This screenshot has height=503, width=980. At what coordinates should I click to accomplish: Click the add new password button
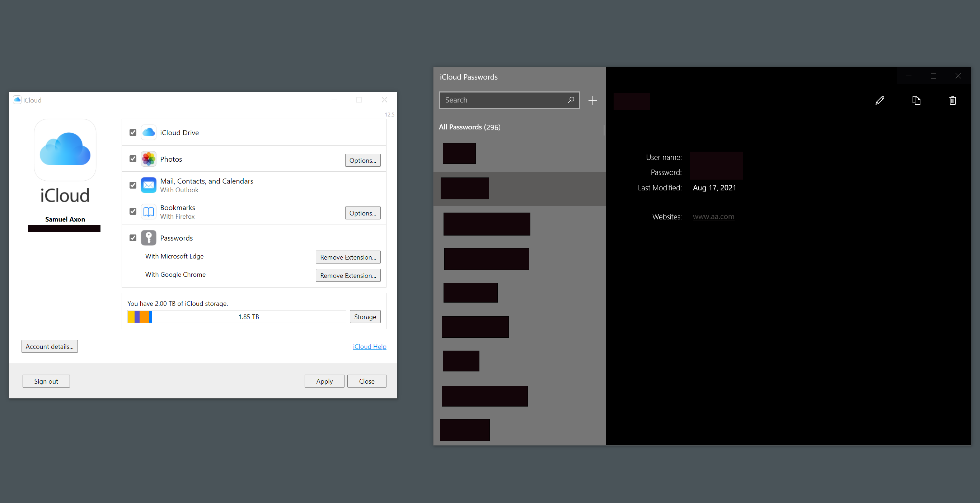tap(592, 99)
